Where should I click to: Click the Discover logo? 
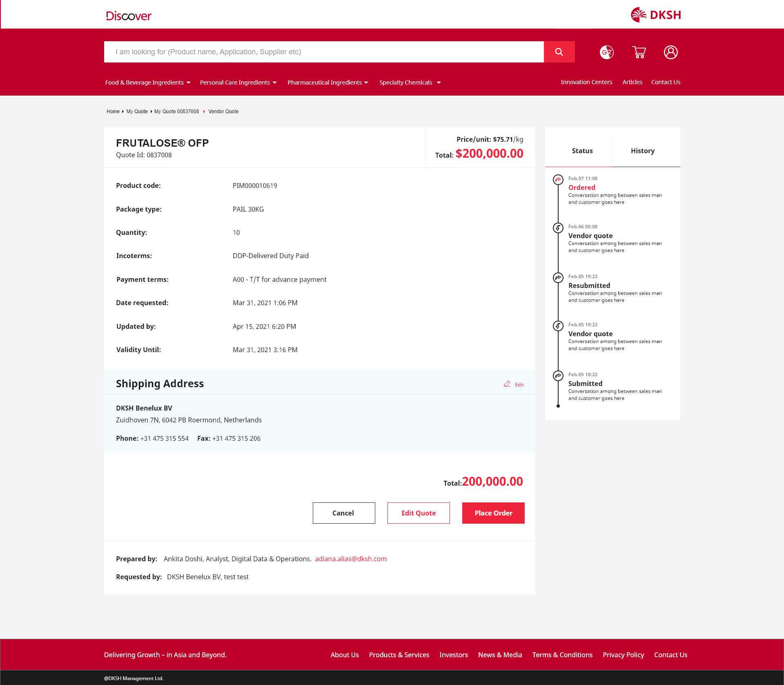[x=128, y=16]
